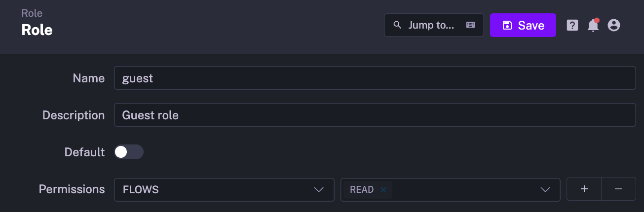This screenshot has height=212, width=644.
Task: Remove the permission row with the minus button
Action: click(x=618, y=189)
